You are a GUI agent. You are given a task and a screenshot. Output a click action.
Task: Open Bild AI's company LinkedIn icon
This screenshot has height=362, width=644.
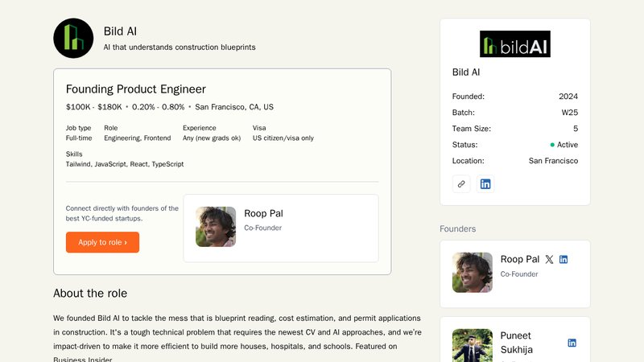pyautogui.click(x=485, y=183)
